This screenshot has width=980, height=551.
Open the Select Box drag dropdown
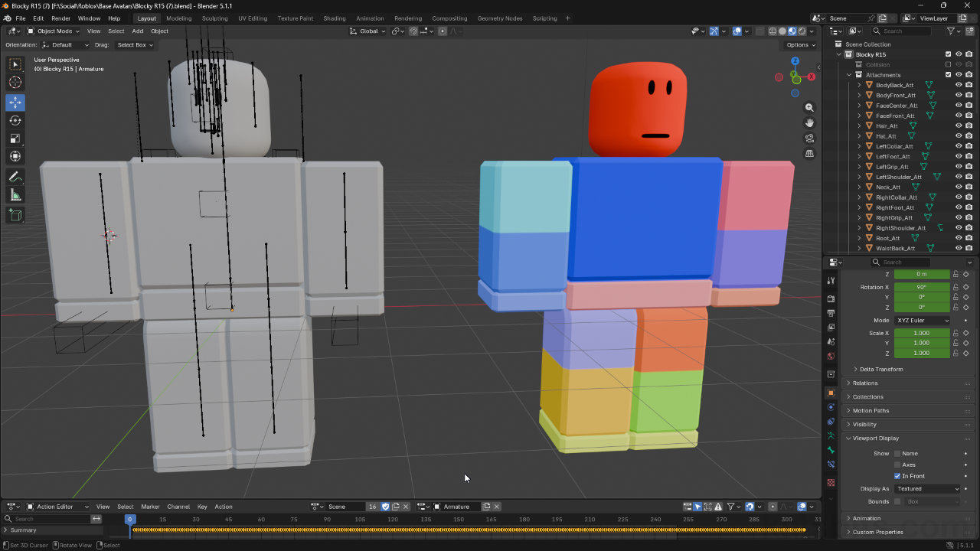pos(136,45)
